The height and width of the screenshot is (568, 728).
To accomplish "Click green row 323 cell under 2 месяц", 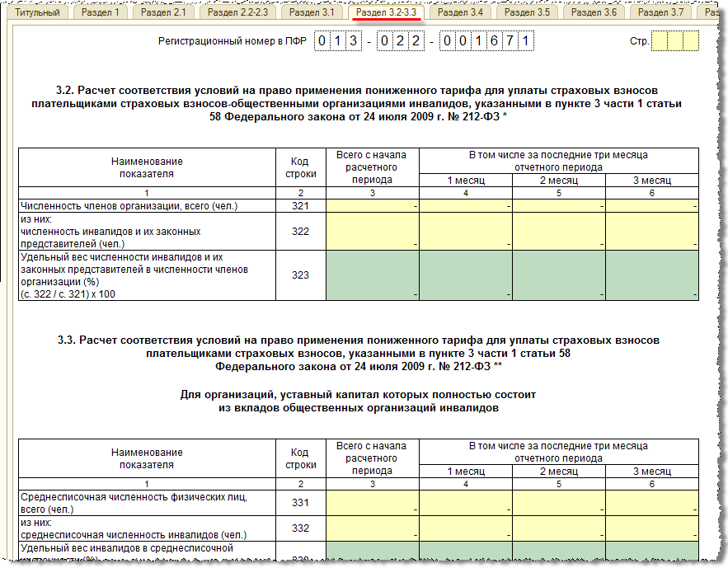I will coord(559,275).
